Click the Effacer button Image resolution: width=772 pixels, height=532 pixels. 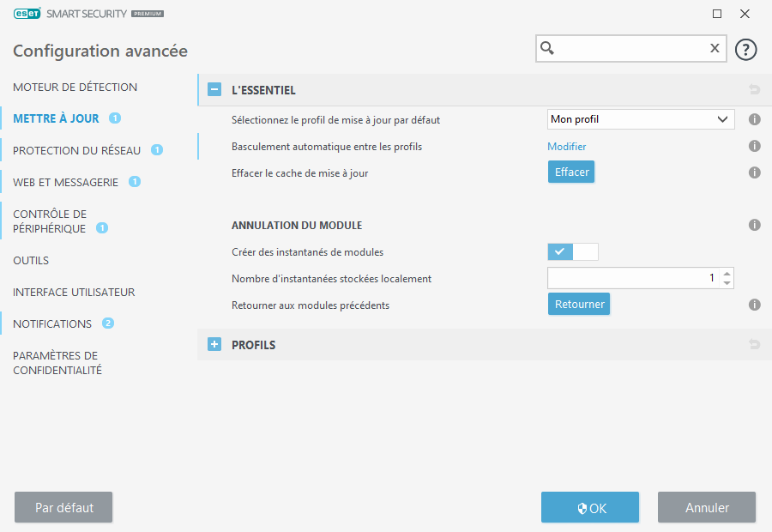click(x=571, y=172)
